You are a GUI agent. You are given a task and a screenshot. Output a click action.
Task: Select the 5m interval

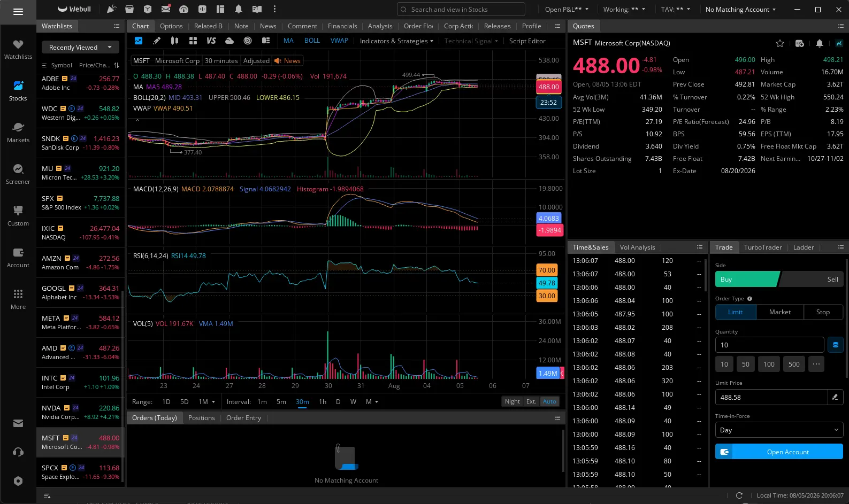pyautogui.click(x=281, y=402)
